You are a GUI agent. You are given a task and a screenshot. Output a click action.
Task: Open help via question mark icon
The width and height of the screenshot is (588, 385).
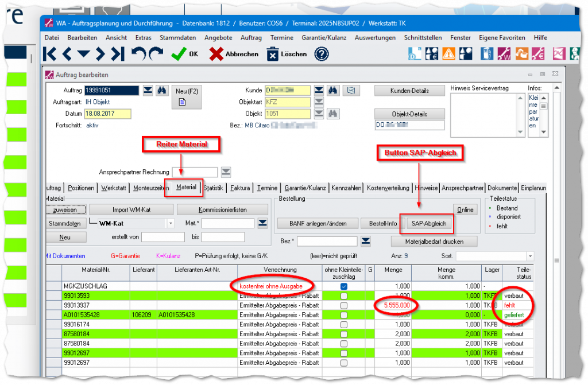click(x=322, y=54)
